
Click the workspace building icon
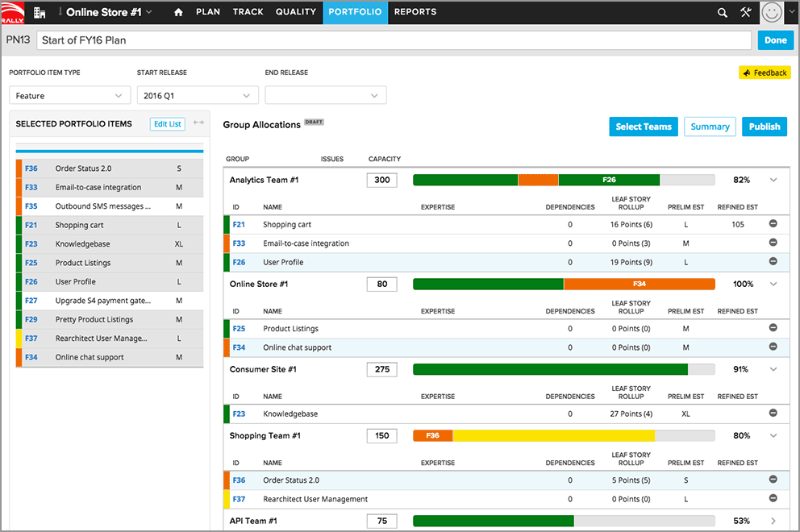pos(39,12)
